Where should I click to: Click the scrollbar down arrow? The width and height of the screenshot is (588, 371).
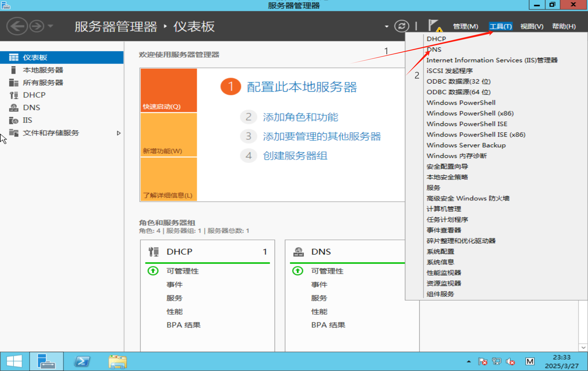coord(583,347)
